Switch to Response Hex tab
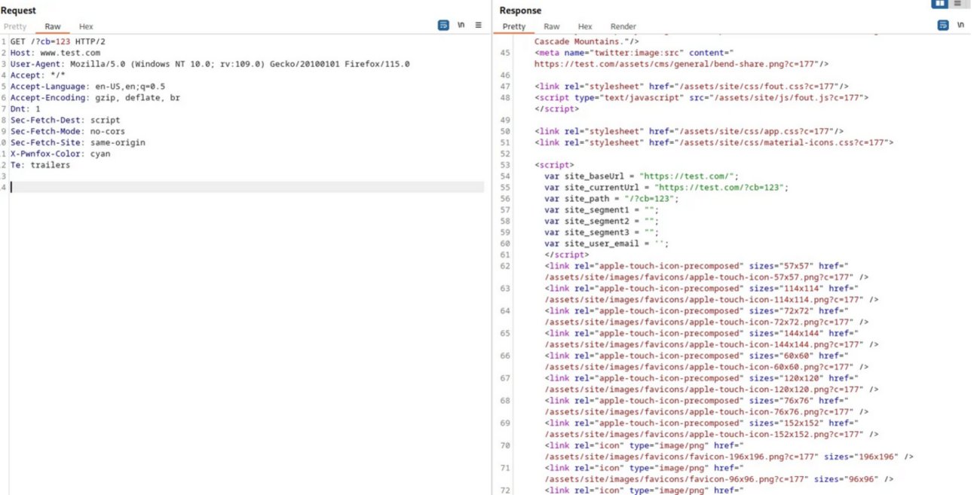The height and width of the screenshot is (495, 980). click(x=585, y=26)
